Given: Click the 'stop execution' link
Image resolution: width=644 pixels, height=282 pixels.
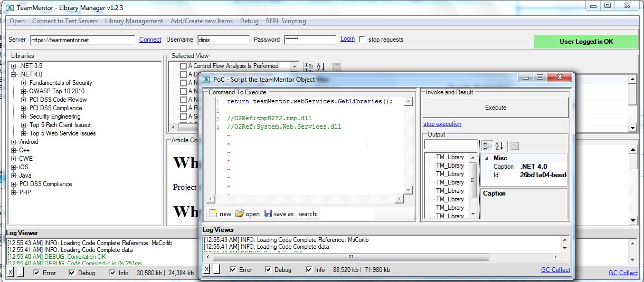Looking at the screenshot, I should (442, 124).
